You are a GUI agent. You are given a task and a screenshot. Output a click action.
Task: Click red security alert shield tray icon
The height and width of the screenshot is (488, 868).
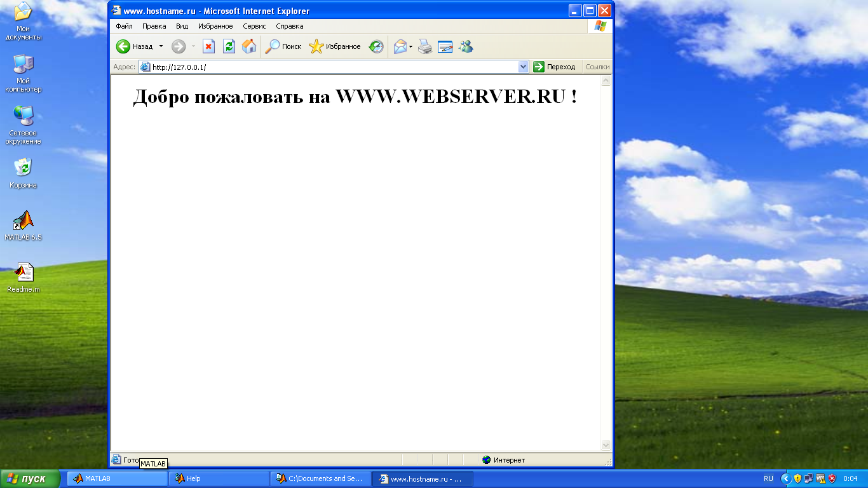(832, 478)
